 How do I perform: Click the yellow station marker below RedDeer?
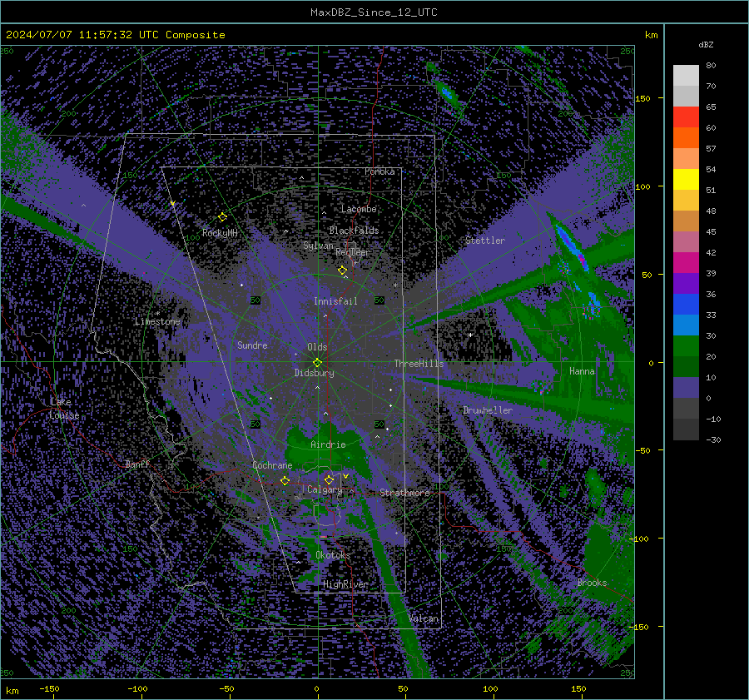tap(342, 271)
